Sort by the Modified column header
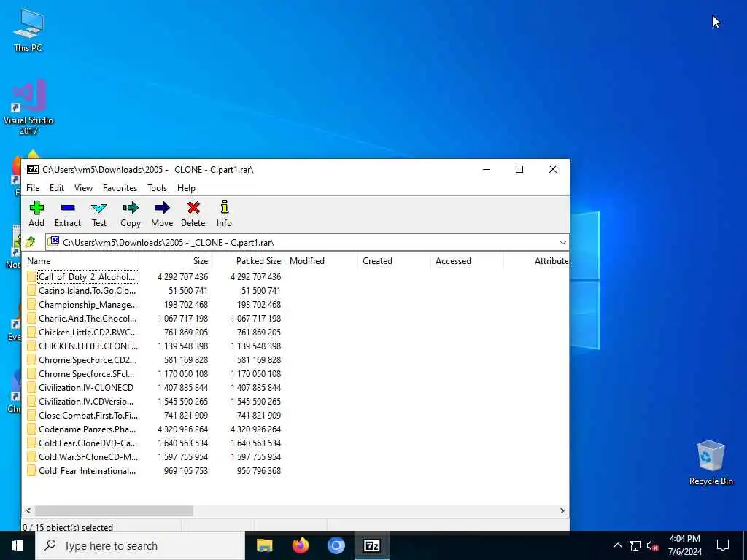Screen dimensions: 747x560 click(321, 261)
